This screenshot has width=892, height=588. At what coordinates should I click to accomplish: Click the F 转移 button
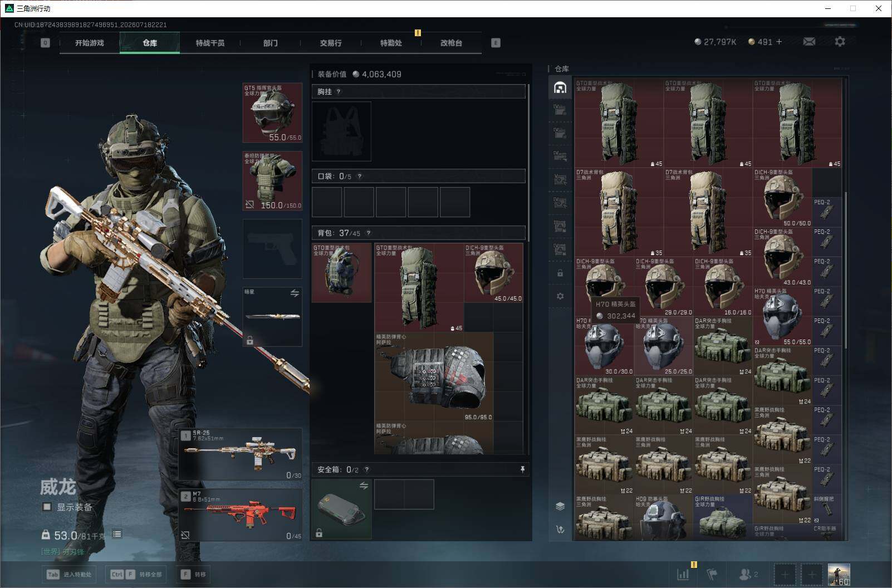click(193, 574)
